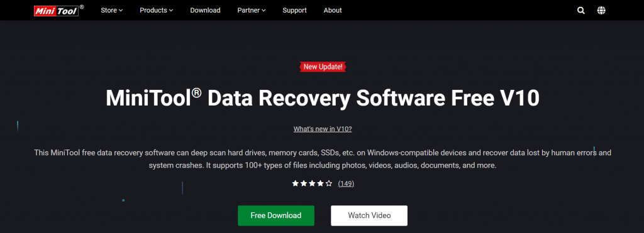The height and width of the screenshot is (233, 644).
Task: Go to the Download page
Action: (206, 10)
